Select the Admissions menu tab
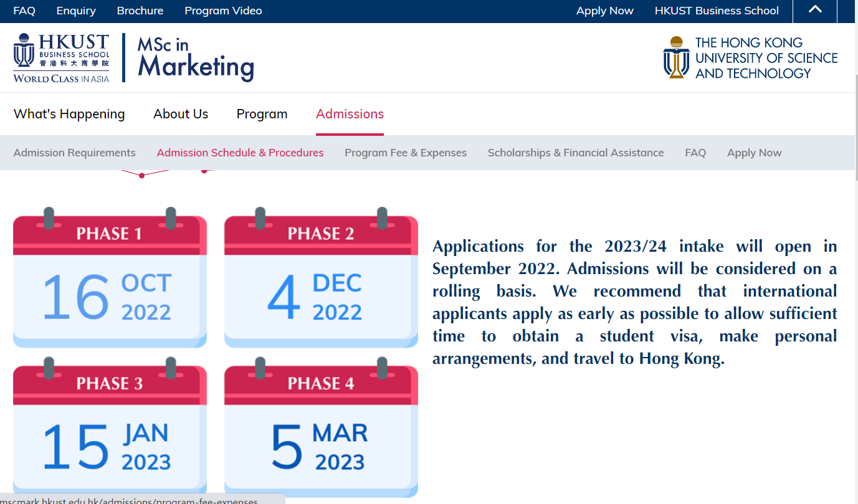Screen dimensions: 858x504 pos(350,114)
